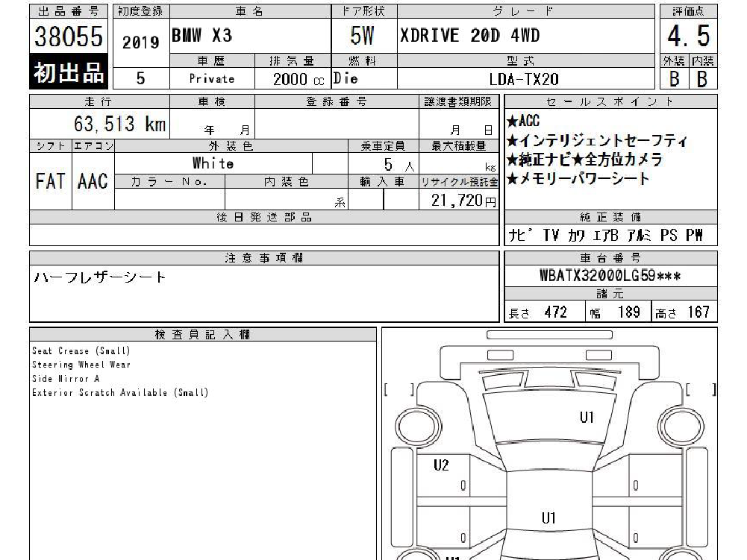747x560 pixels.
Task: Click the door type value 5W
Action: tap(362, 36)
